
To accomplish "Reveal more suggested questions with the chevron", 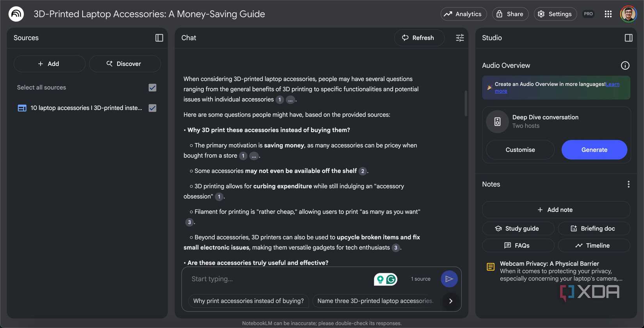I will pyautogui.click(x=450, y=301).
